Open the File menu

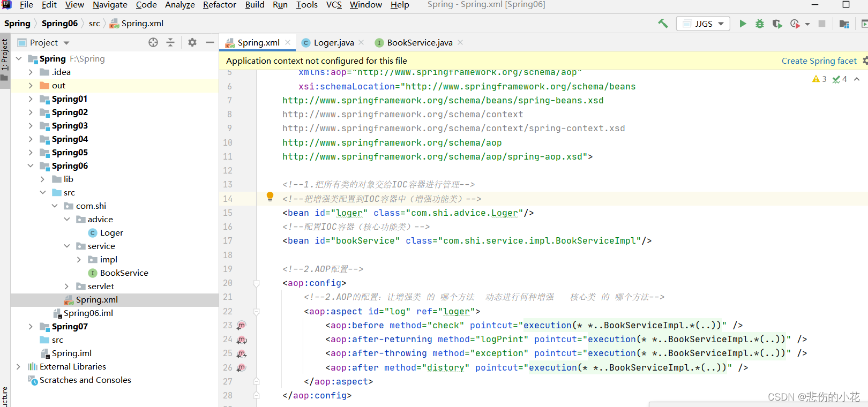26,5
